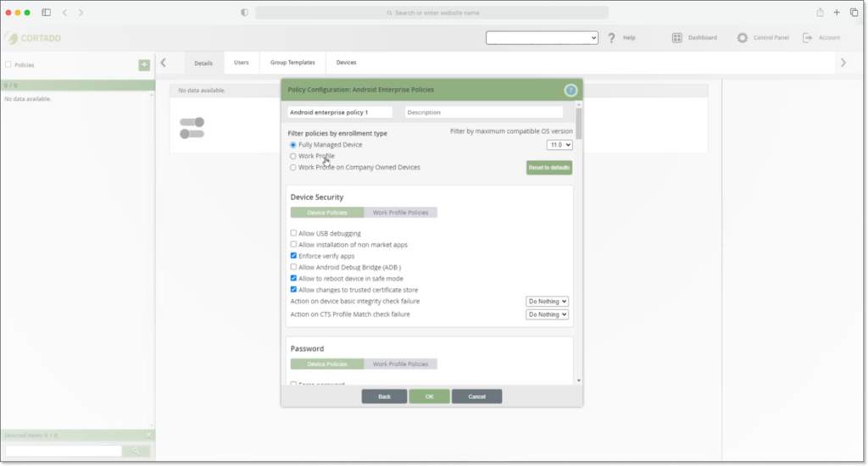This screenshot has height=466, width=868.
Task: Select Work Profile Policies under Password
Action: 400,364
